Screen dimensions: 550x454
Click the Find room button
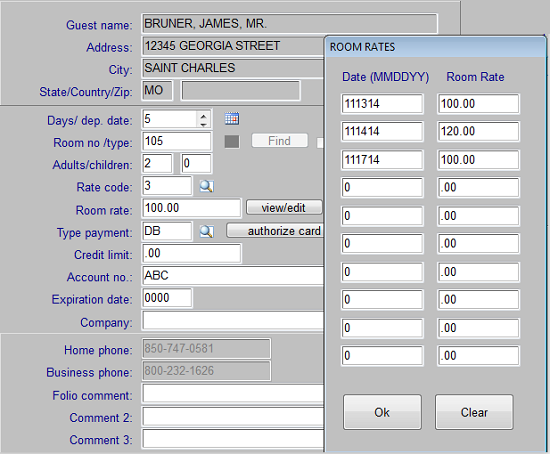[x=280, y=141]
